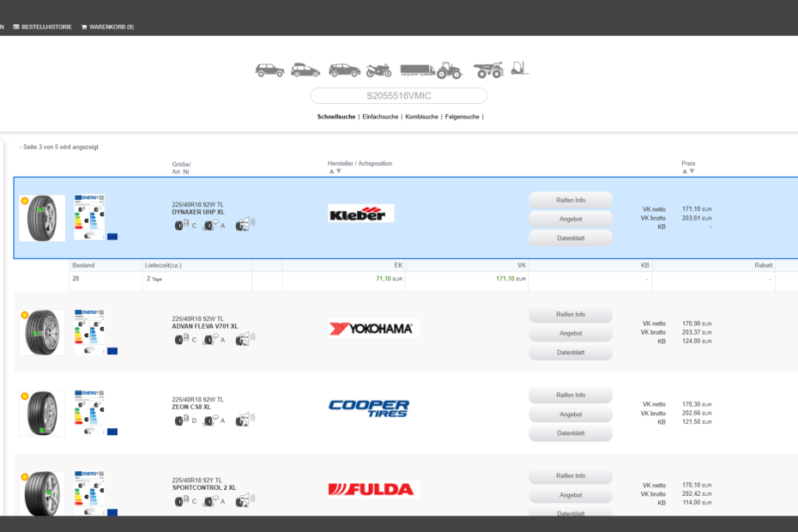This screenshot has width=798, height=532.
Task: Open Fulda SportControl 2 tire thumbnail
Action: [42, 493]
